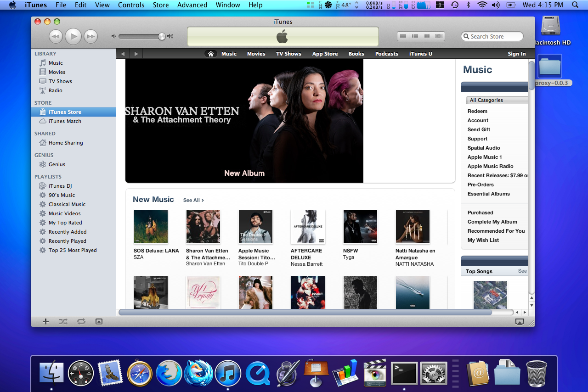This screenshot has width=588, height=392.
Task: Open the File menu
Action: click(x=61, y=5)
